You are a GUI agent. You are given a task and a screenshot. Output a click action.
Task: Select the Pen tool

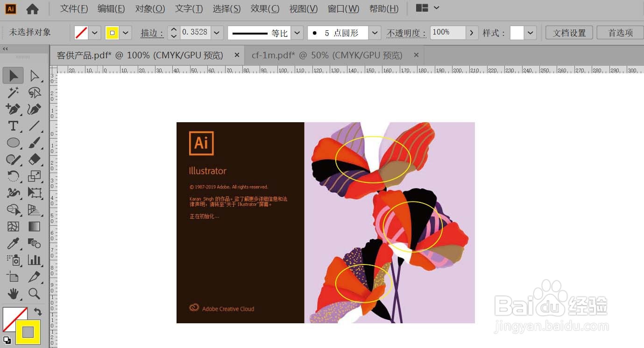click(x=13, y=109)
